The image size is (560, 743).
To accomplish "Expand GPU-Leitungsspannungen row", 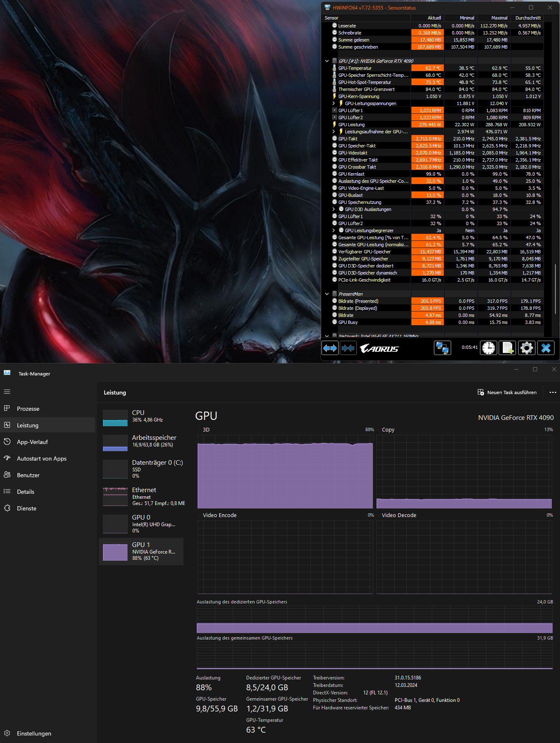I will click(x=333, y=103).
